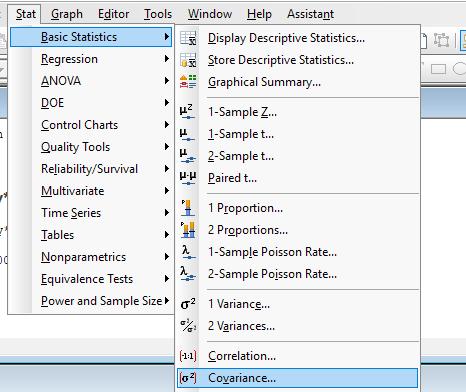Screen dimensions: 466x392
Task: Open the Tools menu
Action: (x=158, y=14)
